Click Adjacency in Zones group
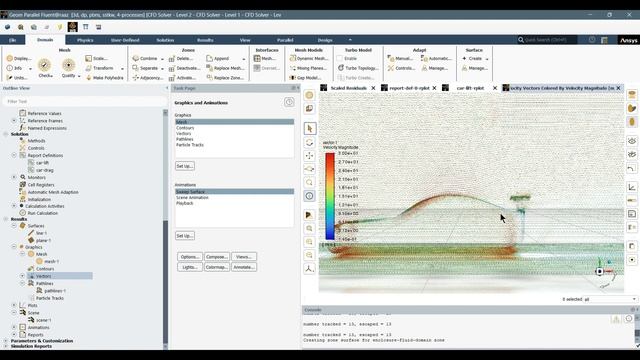 (148, 78)
